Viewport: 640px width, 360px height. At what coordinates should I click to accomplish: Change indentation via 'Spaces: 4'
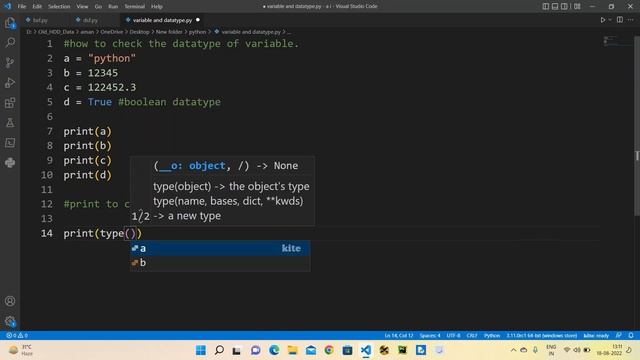pyautogui.click(x=430, y=336)
